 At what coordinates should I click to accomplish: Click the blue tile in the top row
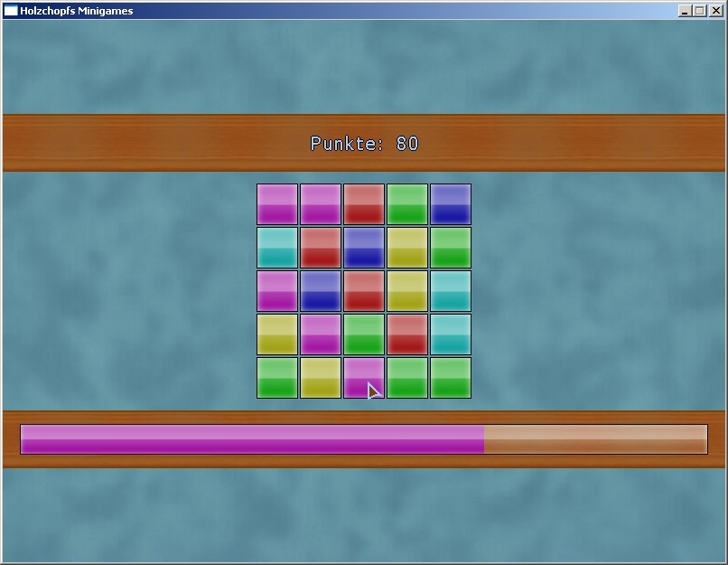(451, 204)
